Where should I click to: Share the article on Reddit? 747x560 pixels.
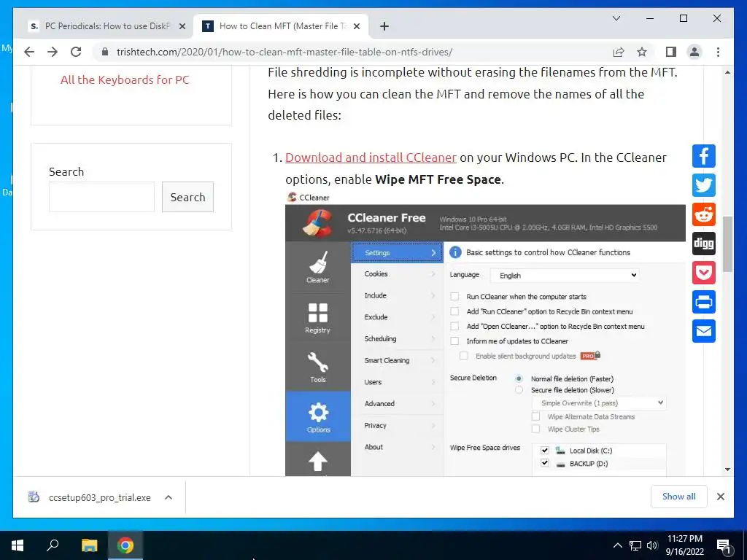pyautogui.click(x=704, y=214)
